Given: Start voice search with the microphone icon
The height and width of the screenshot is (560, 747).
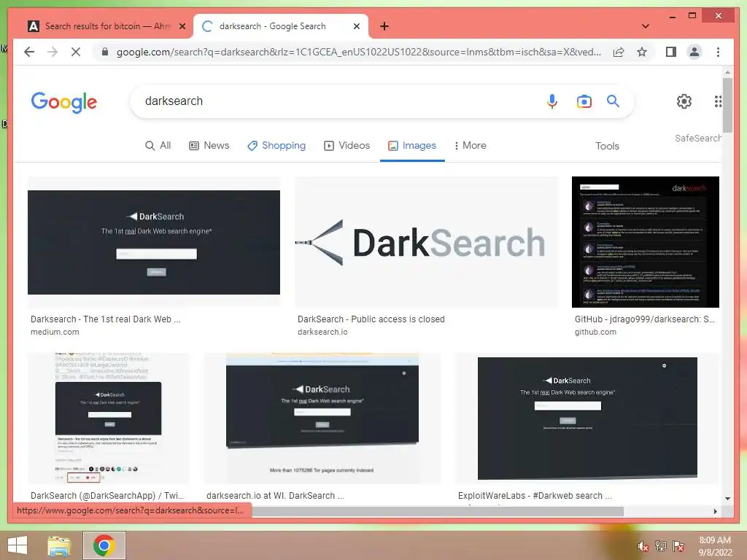Looking at the screenshot, I should tap(551, 101).
